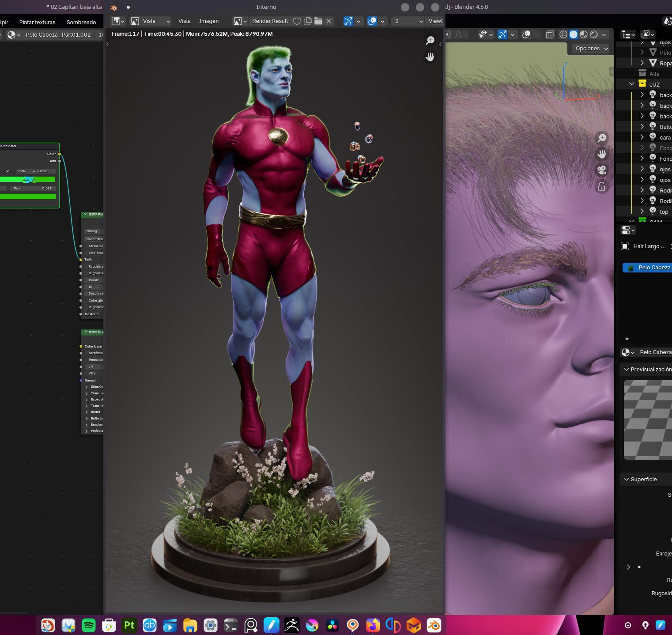Open overlay options arrow in the render window
The width and height of the screenshot is (672, 635).
[x=382, y=21]
